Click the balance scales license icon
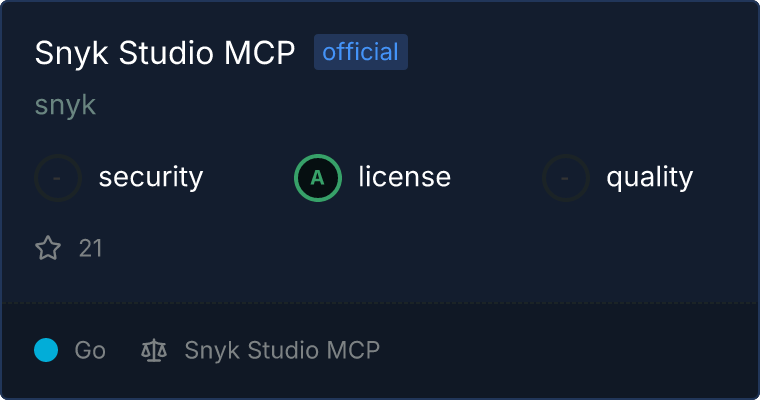This screenshot has height=400, width=760. pyautogui.click(x=154, y=350)
